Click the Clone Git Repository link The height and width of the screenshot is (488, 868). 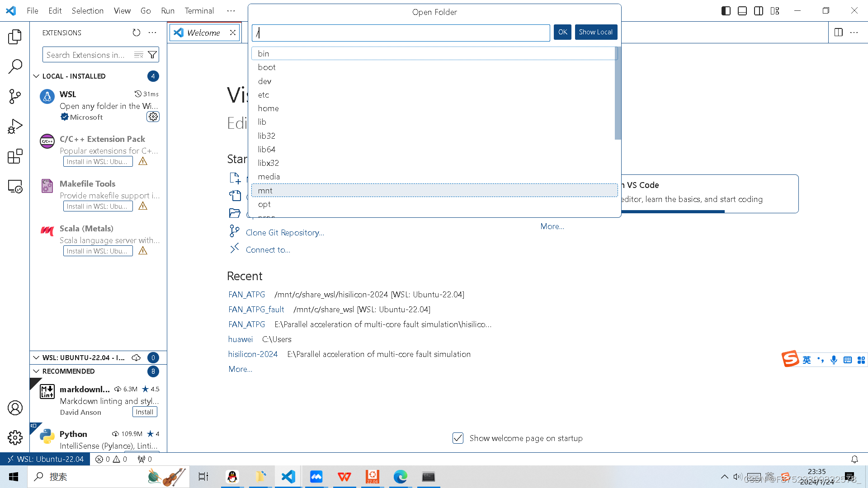[285, 232]
